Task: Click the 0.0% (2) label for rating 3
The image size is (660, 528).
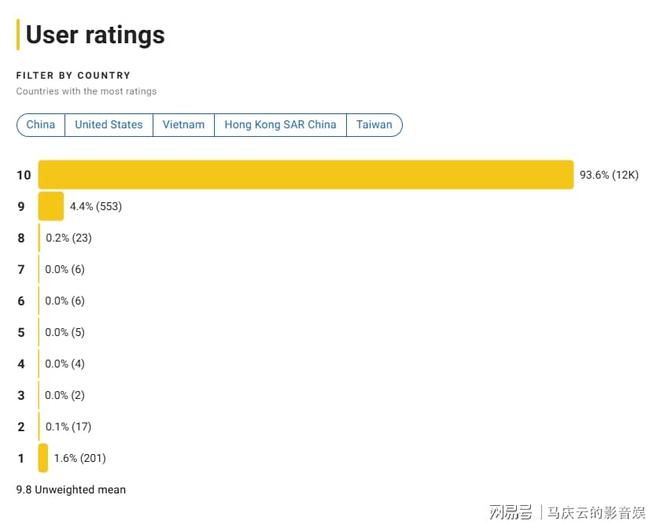Action: click(x=65, y=395)
